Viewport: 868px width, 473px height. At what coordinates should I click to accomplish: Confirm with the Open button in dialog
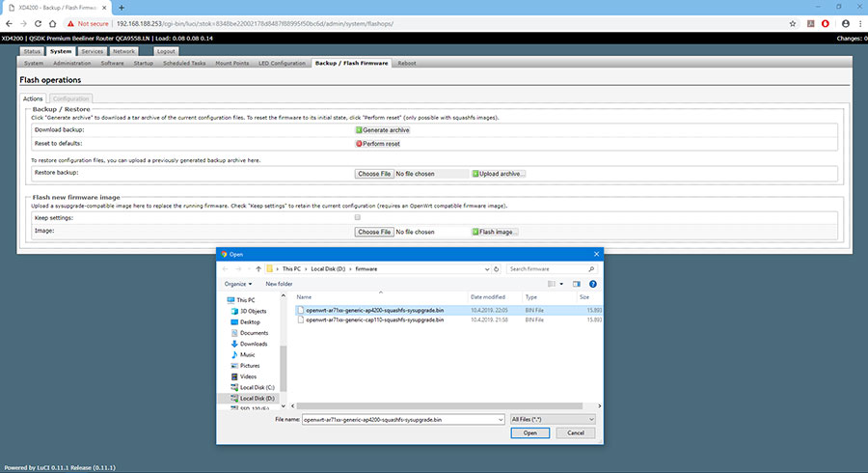point(530,433)
